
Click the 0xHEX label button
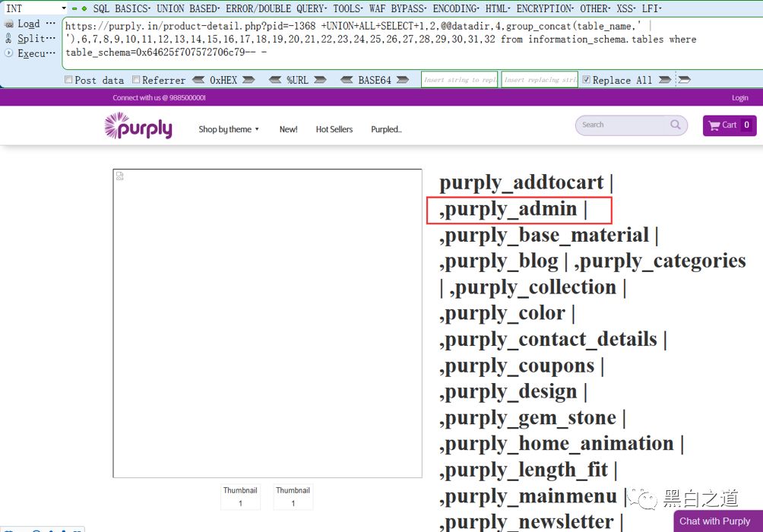coord(223,80)
